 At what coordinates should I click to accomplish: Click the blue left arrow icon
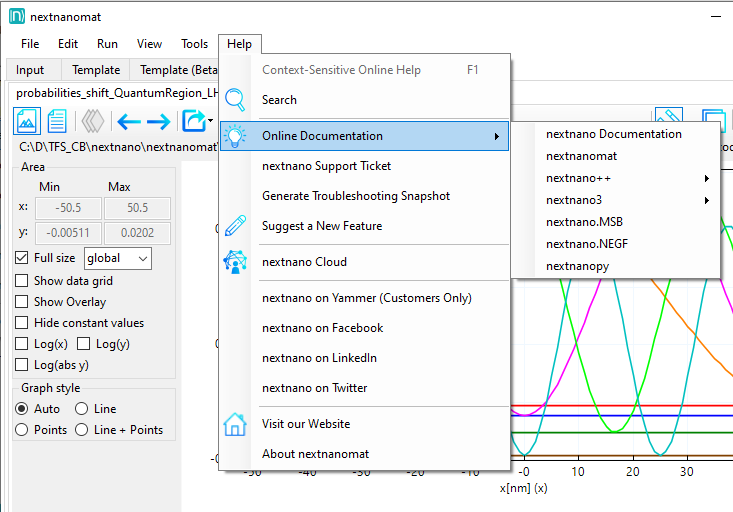[129, 122]
